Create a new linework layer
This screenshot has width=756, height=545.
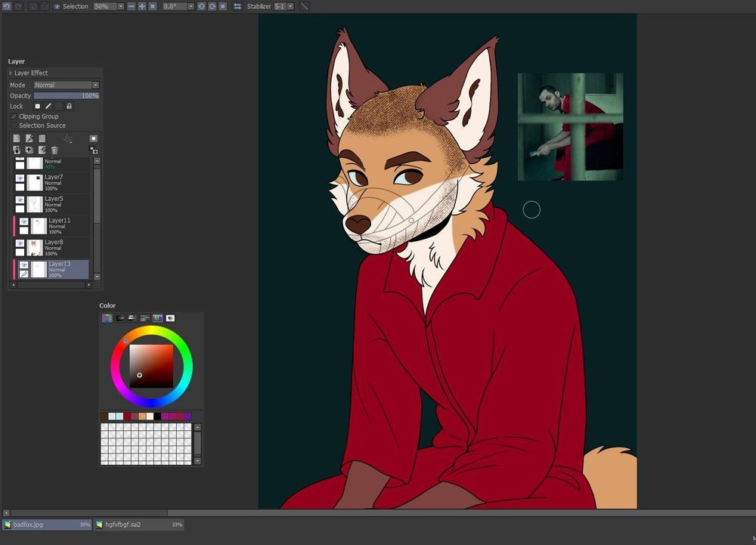point(29,138)
